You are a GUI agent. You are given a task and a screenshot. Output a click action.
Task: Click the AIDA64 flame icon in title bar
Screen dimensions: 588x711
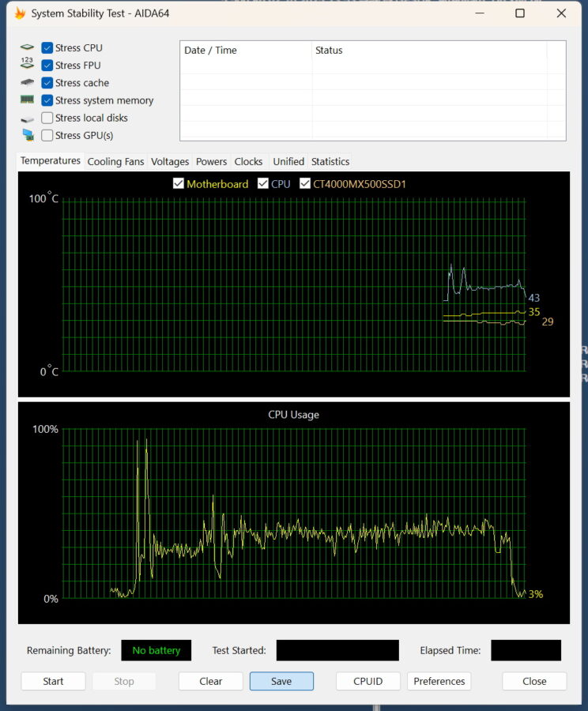tap(20, 13)
